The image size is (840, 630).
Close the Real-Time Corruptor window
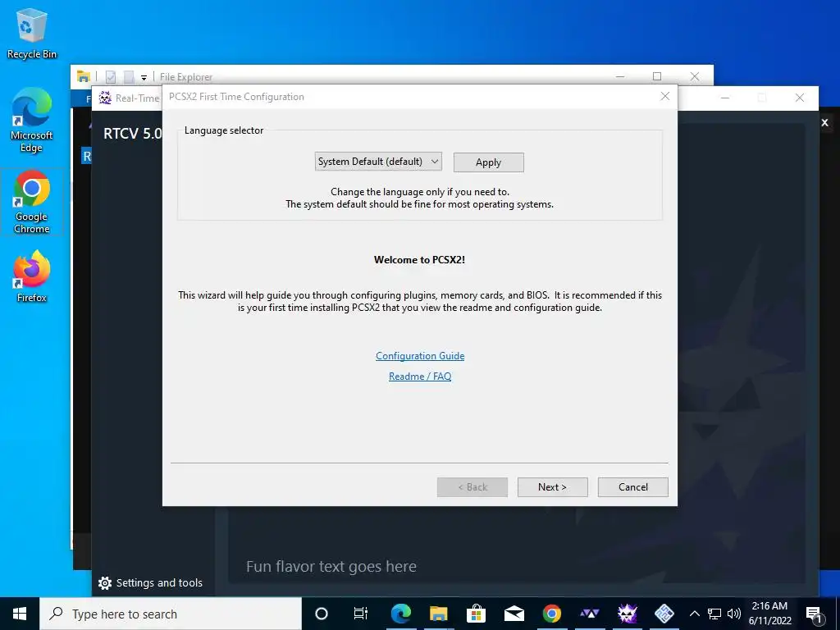799,98
